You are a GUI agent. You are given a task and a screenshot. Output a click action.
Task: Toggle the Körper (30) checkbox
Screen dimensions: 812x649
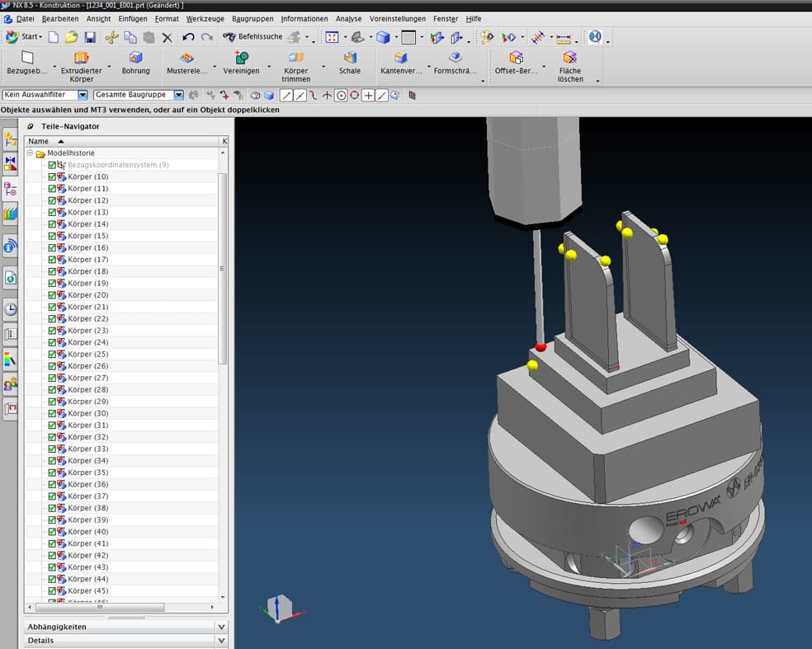click(x=52, y=413)
